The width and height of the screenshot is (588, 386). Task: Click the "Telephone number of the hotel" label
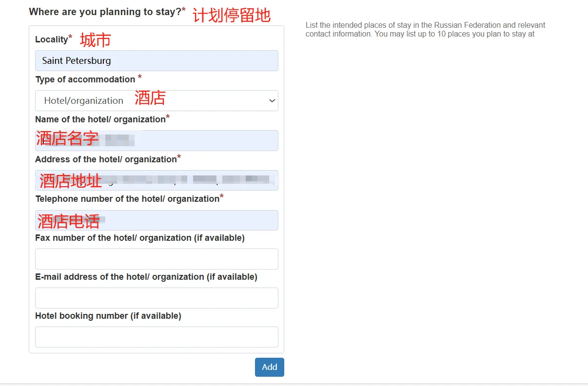pyautogui.click(x=127, y=199)
